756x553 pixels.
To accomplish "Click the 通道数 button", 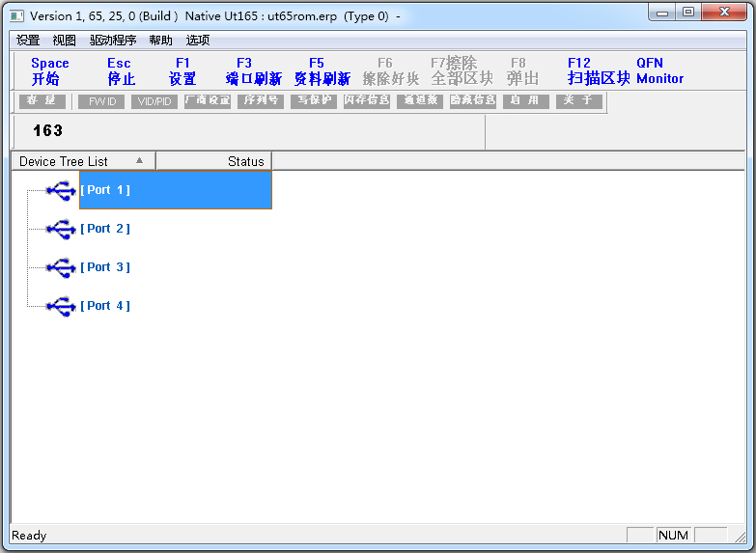I will pos(420,100).
